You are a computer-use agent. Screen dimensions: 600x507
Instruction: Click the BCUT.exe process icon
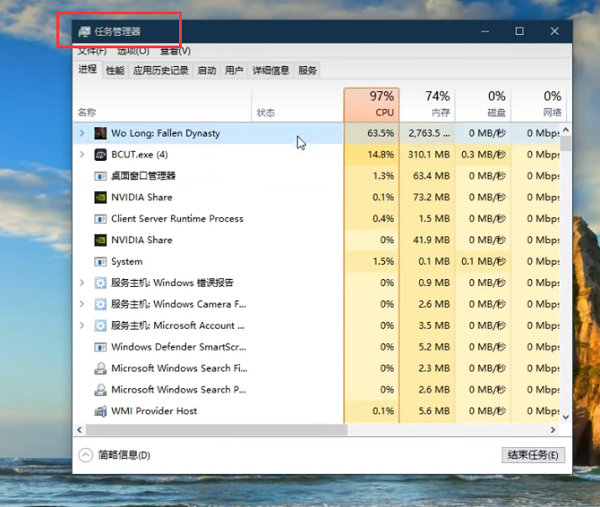point(101,155)
